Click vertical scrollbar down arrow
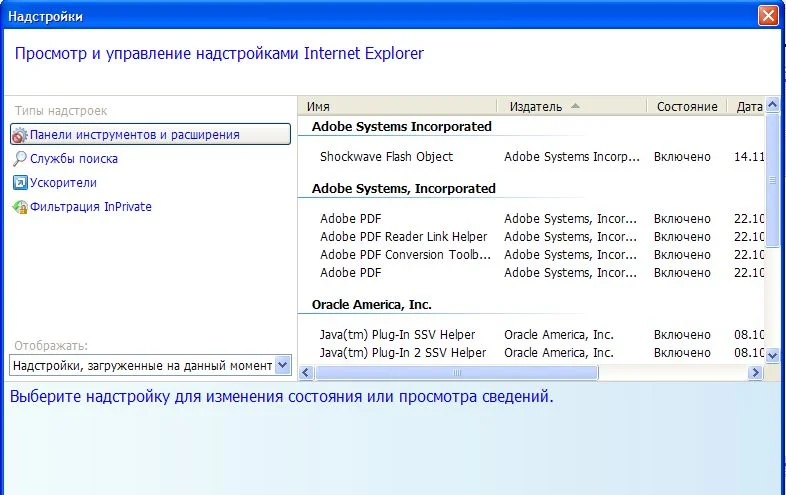 pyautogui.click(x=772, y=355)
